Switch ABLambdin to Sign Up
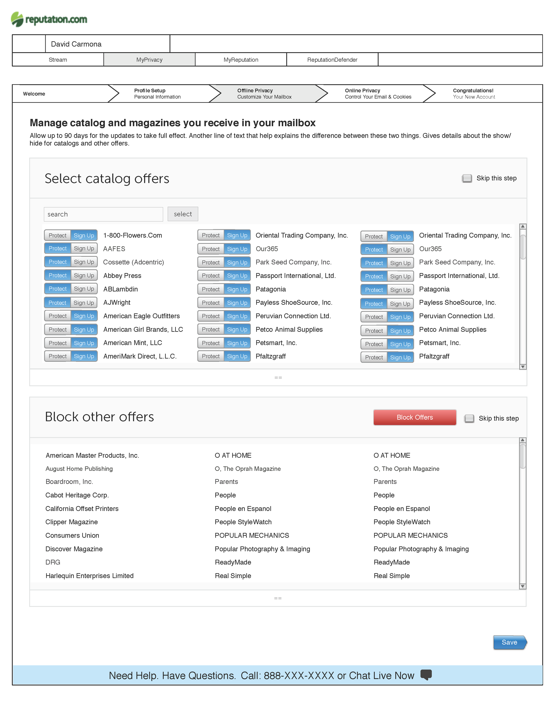 [x=84, y=288]
